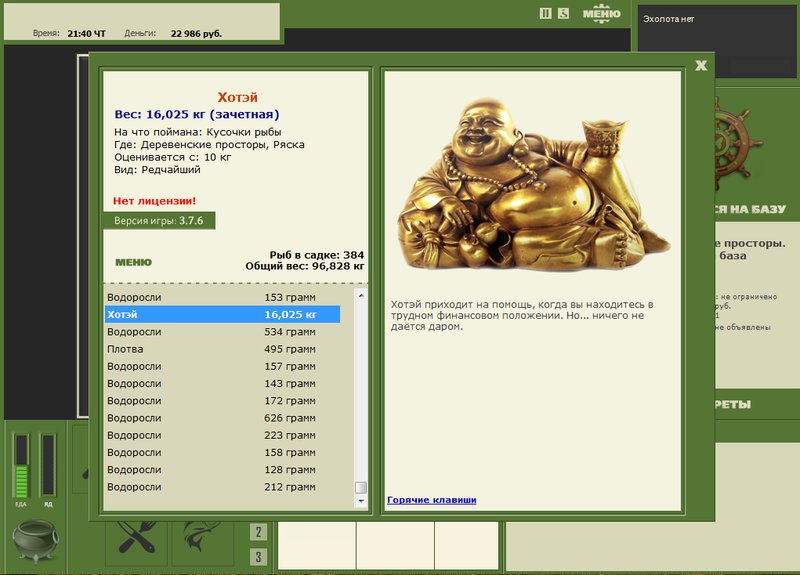Click the ЕДА food level bar
Image resolution: width=800 pixels, height=575 pixels.
[21, 465]
